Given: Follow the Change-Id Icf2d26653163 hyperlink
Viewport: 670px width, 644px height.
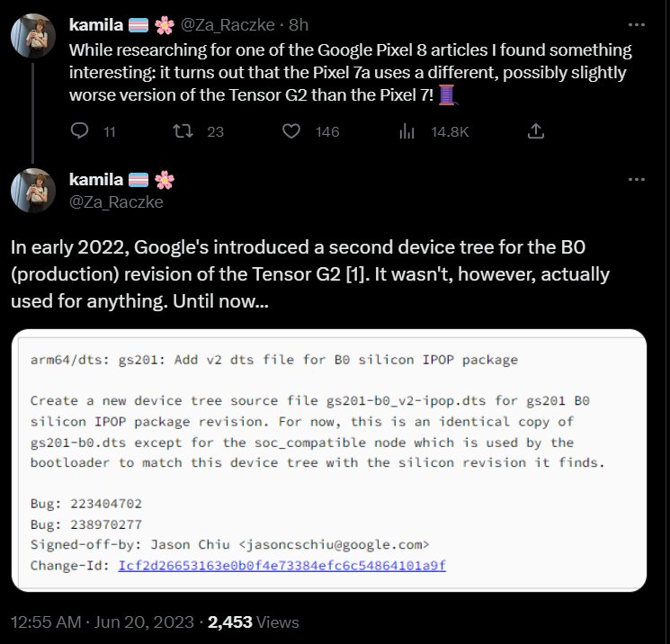Looking at the screenshot, I should point(282,566).
